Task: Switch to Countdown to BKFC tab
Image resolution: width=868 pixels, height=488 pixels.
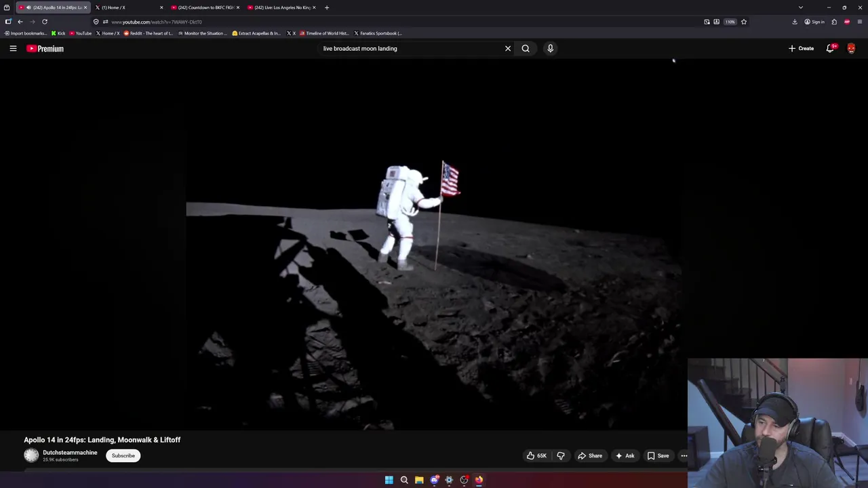Action: click(x=203, y=7)
